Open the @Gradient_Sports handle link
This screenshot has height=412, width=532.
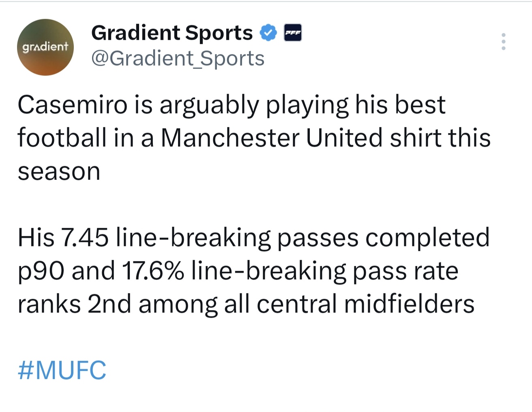coord(178,58)
